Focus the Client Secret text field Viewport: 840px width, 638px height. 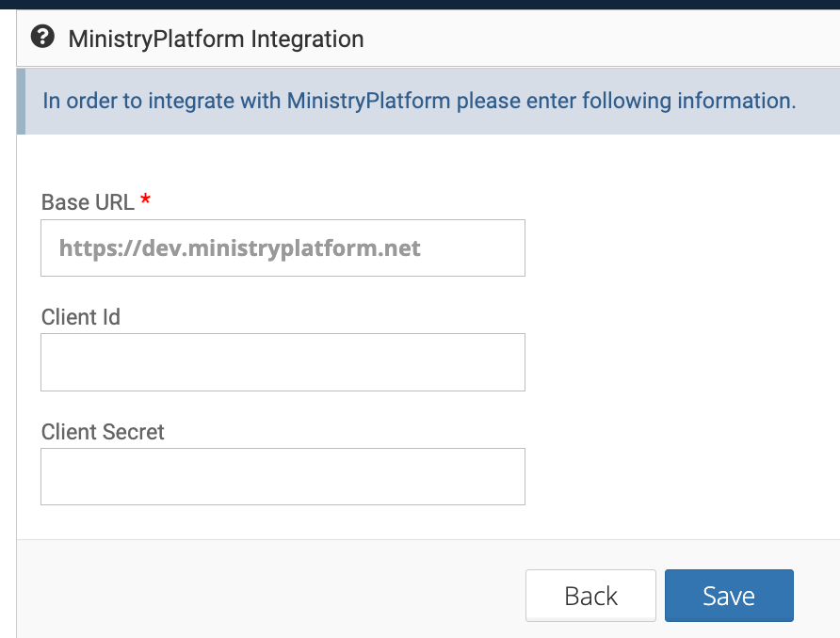click(283, 476)
